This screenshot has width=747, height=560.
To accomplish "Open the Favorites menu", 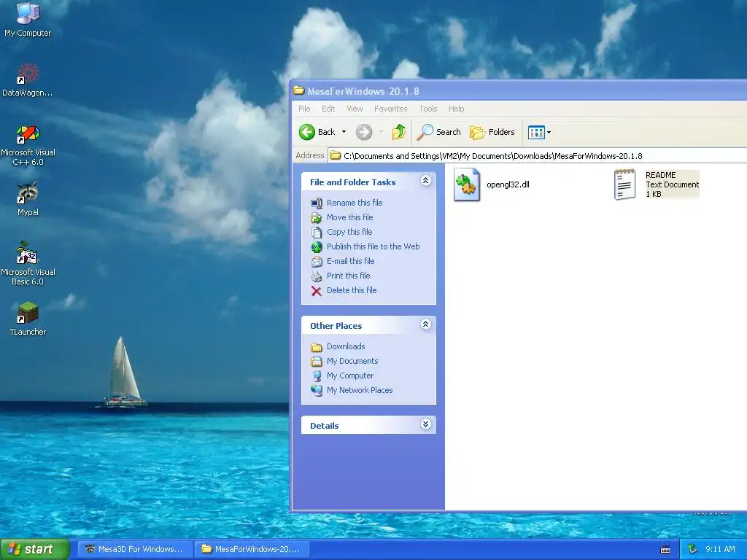I will 391,109.
